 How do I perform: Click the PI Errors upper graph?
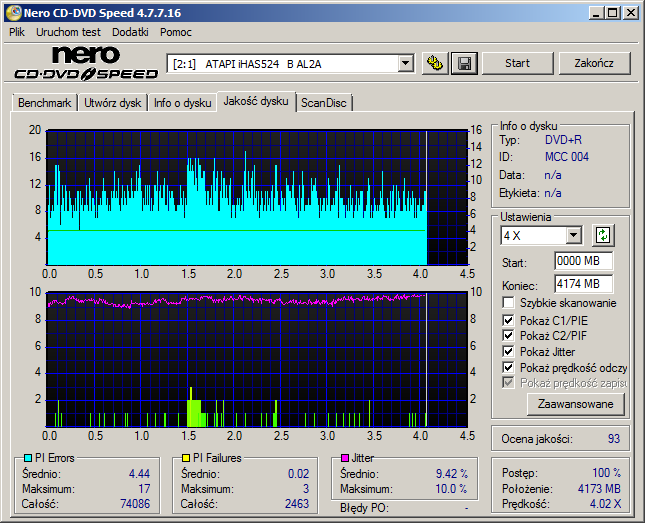point(257,198)
